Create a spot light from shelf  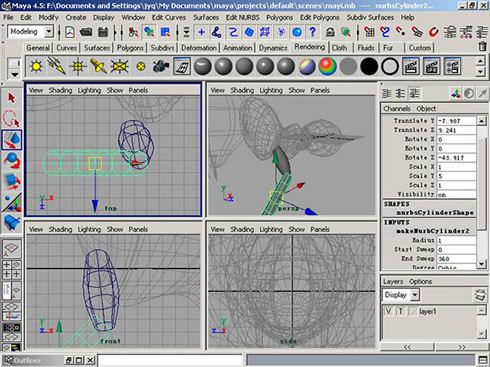[x=98, y=66]
